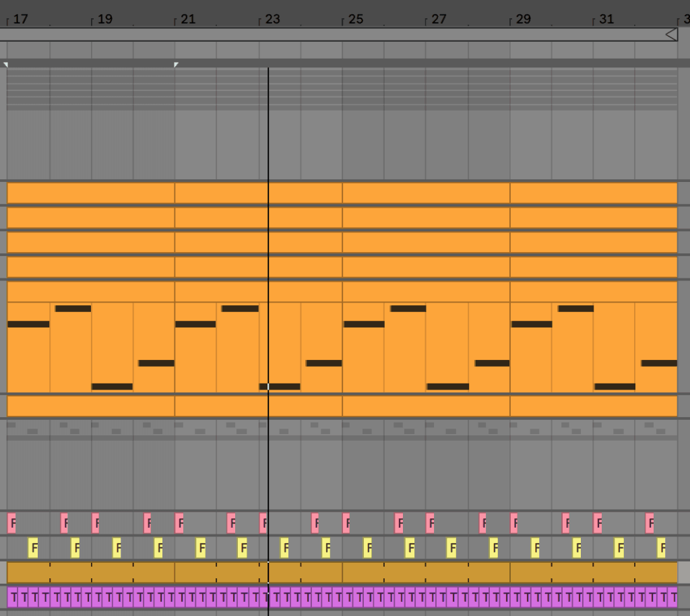Image resolution: width=690 pixels, height=616 pixels.
Task: Select fourth orange track clip starting at bar 25
Action: [426, 267]
